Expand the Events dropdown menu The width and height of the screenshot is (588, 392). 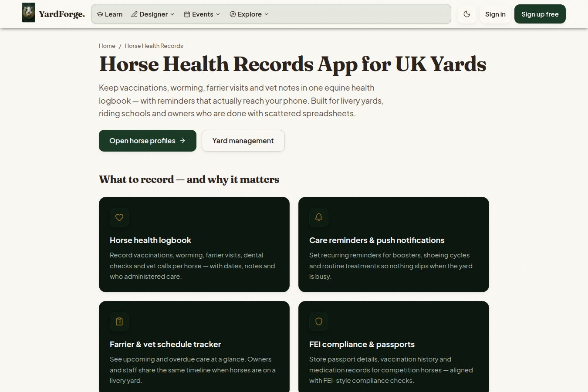[x=202, y=14]
